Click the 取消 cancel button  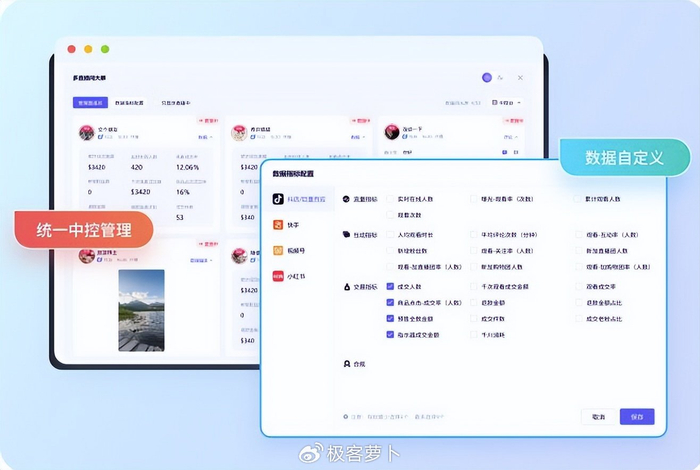(x=598, y=416)
